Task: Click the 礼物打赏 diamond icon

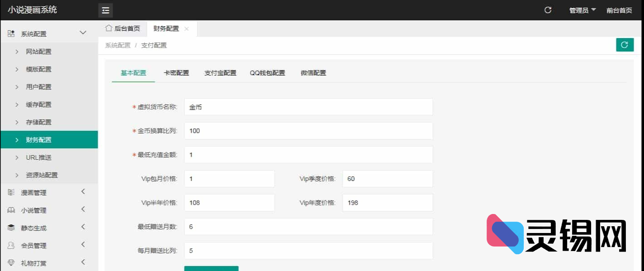Action: pyautogui.click(x=11, y=263)
